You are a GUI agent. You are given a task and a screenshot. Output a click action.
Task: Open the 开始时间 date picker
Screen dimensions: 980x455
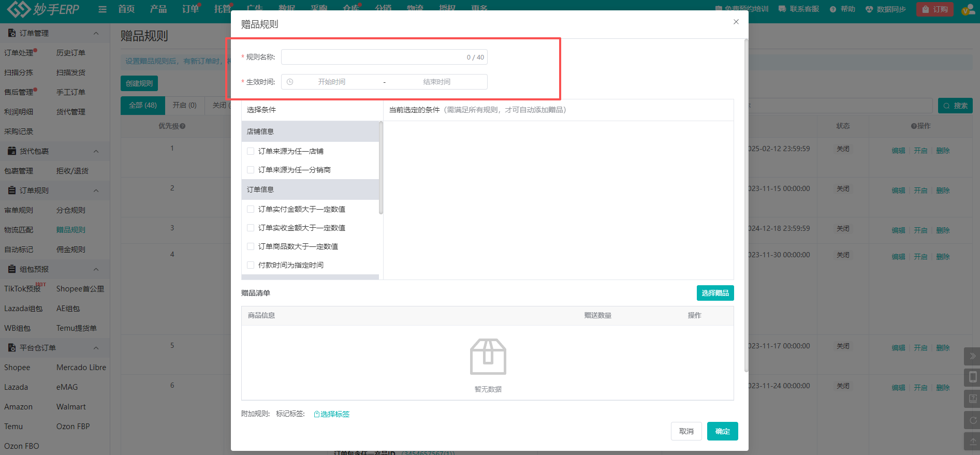332,82
